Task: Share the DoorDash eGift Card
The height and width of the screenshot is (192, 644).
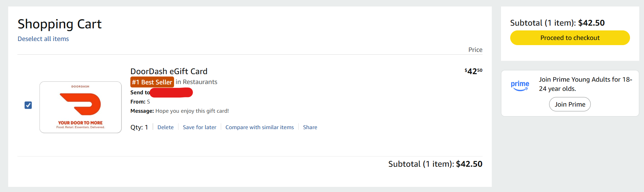Action: coord(310,127)
